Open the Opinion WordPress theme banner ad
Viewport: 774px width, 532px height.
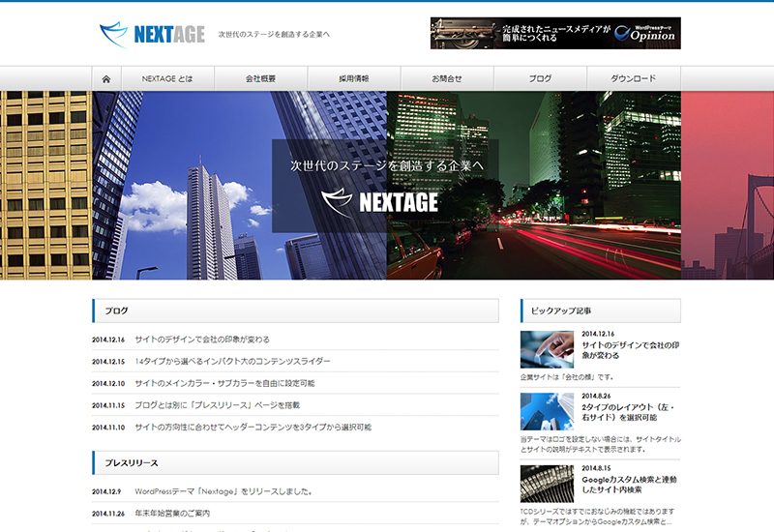[555, 33]
